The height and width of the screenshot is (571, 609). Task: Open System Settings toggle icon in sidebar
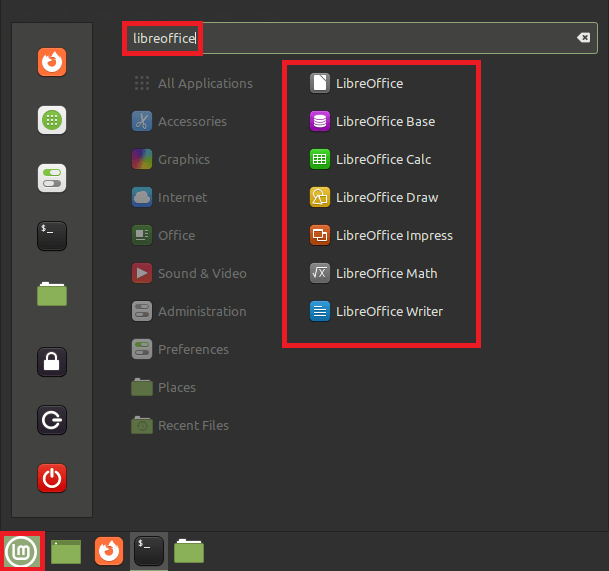[x=52, y=178]
